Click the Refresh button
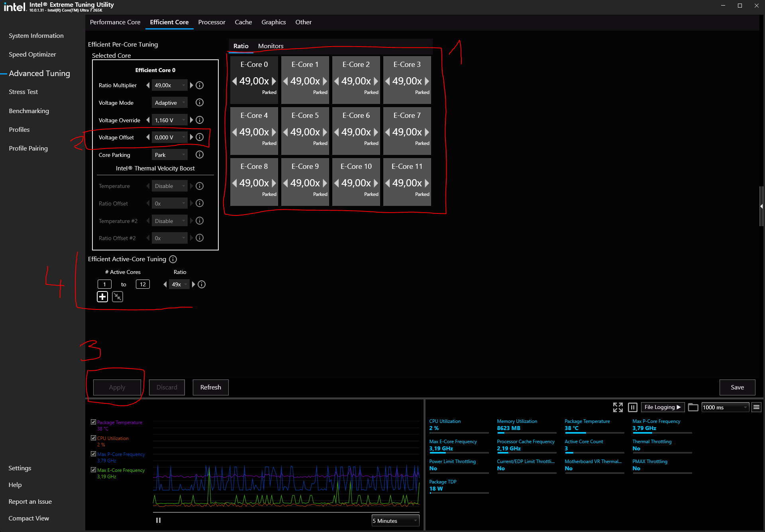The width and height of the screenshot is (765, 532). click(210, 387)
